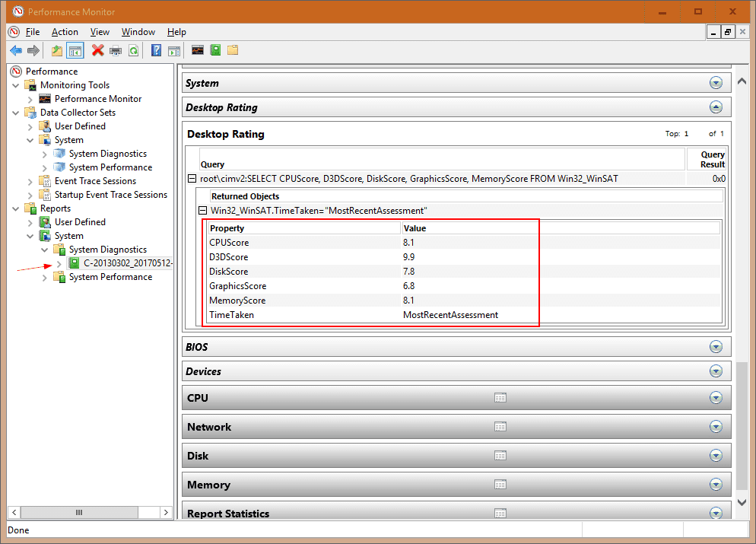Select System Performance under Data Collector Sets
Viewport: 756px width, 544px height.
tap(110, 167)
